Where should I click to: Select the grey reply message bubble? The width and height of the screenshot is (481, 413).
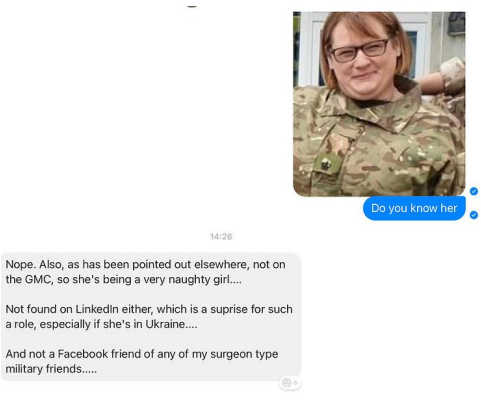click(151, 317)
